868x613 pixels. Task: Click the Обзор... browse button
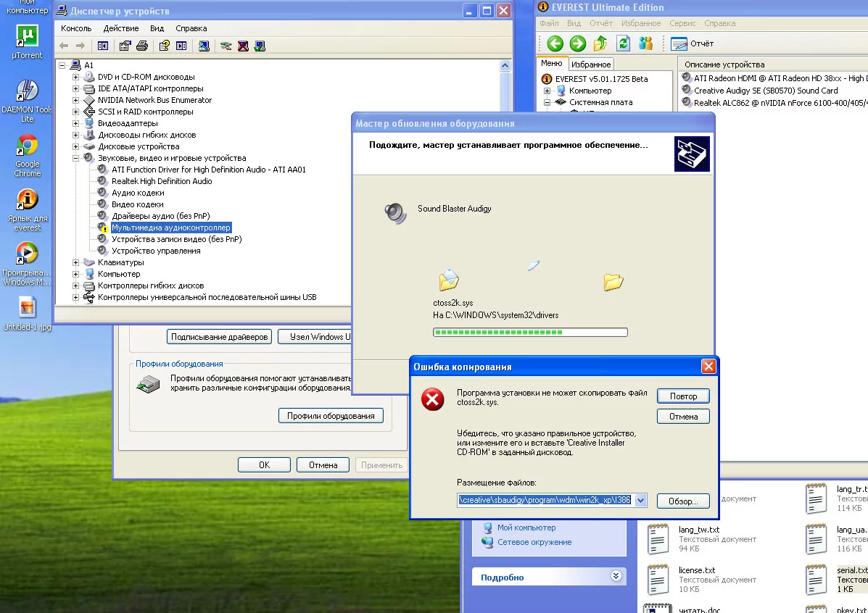pos(682,501)
